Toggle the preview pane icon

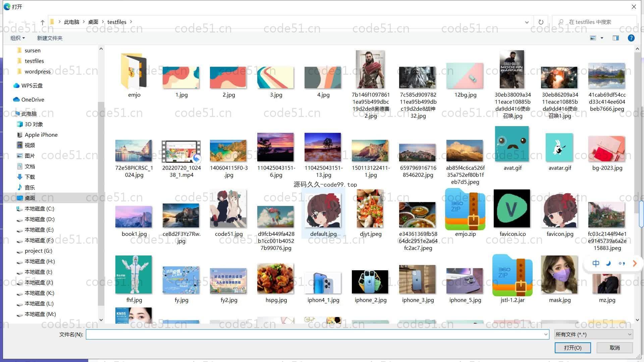tap(616, 38)
